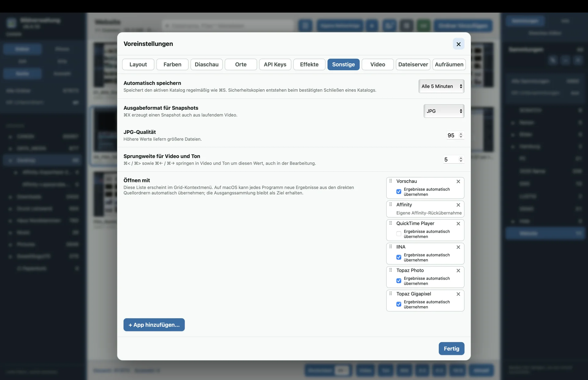Select the QuickTime Player app name
Image resolution: width=588 pixels, height=380 pixels.
click(x=415, y=223)
